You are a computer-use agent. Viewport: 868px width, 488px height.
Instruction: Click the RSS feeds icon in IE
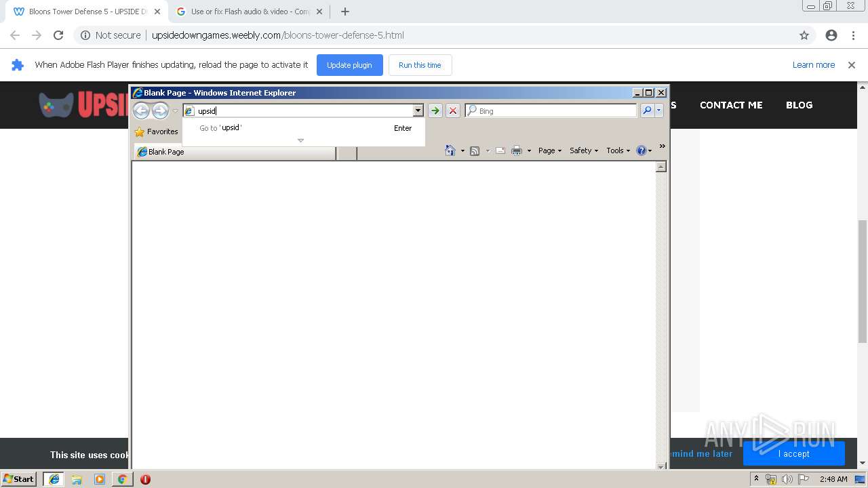475,150
